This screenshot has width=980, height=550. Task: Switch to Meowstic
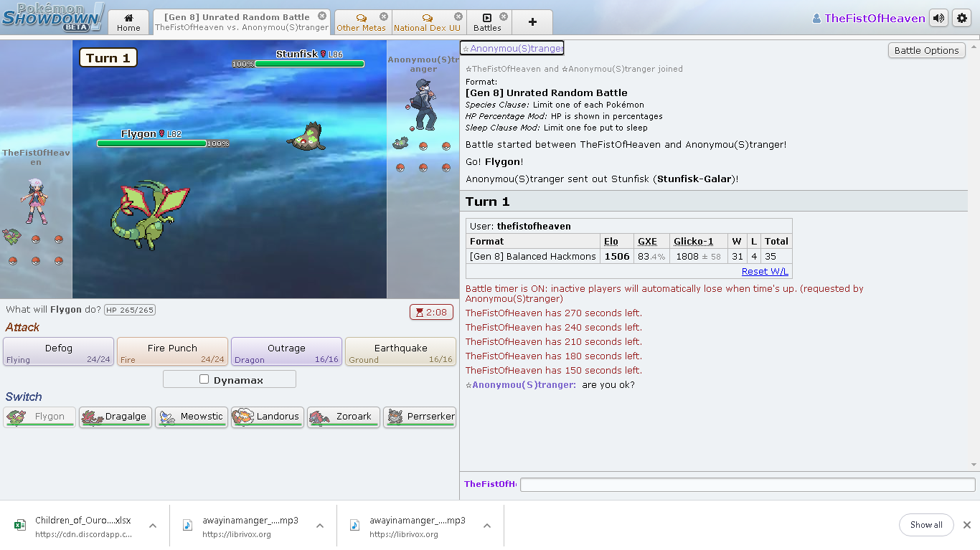coord(192,417)
